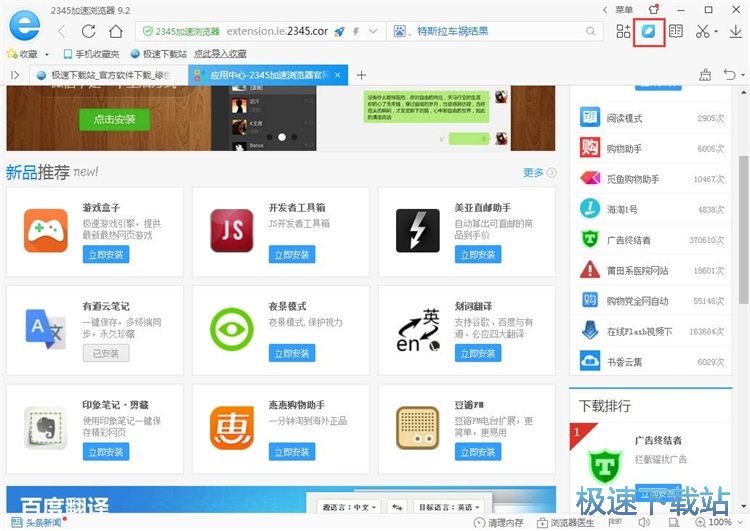750x531 pixels.
Task: Install 夜景模式 extension
Action: point(292,354)
